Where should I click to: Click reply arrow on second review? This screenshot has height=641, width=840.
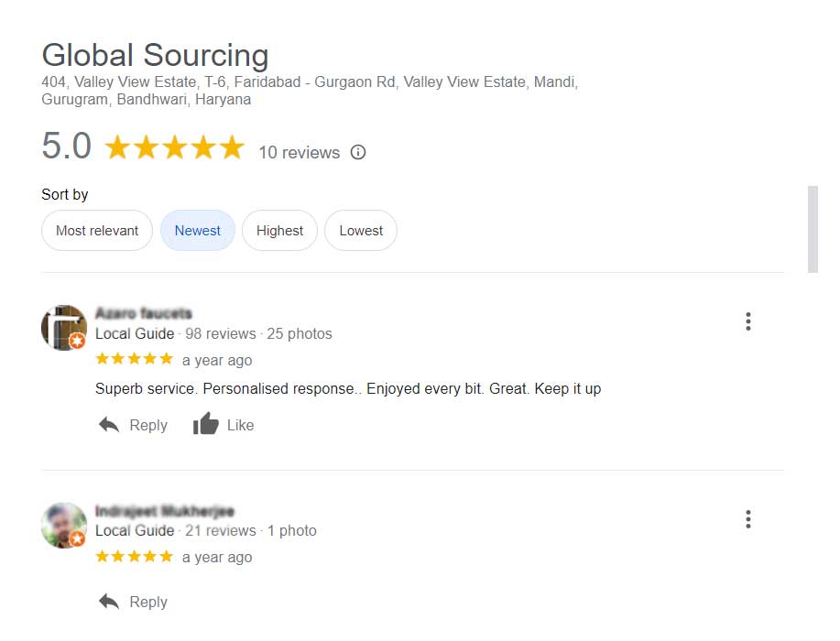[109, 602]
